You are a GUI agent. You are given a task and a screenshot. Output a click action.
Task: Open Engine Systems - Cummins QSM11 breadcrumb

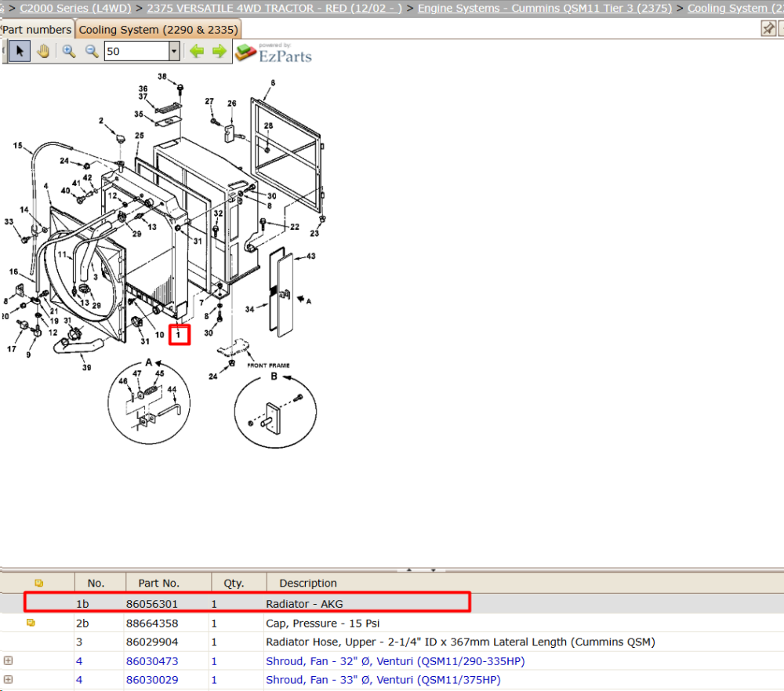click(x=545, y=8)
